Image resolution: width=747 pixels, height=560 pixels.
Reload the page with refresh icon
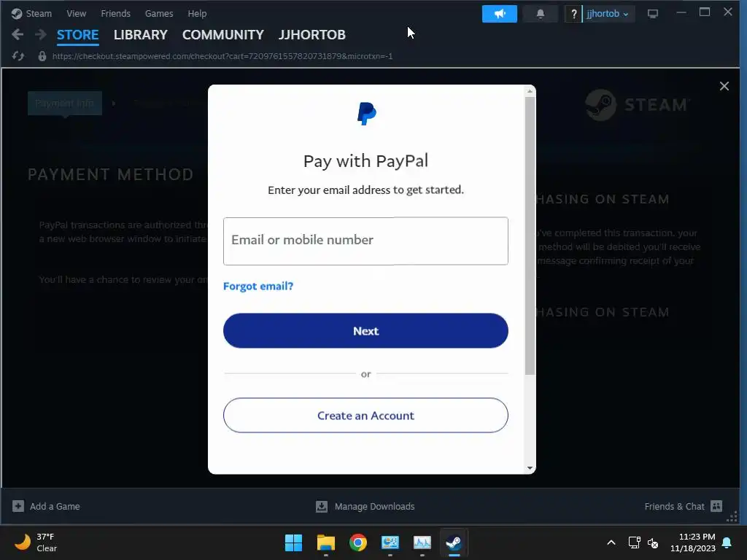[18, 56]
